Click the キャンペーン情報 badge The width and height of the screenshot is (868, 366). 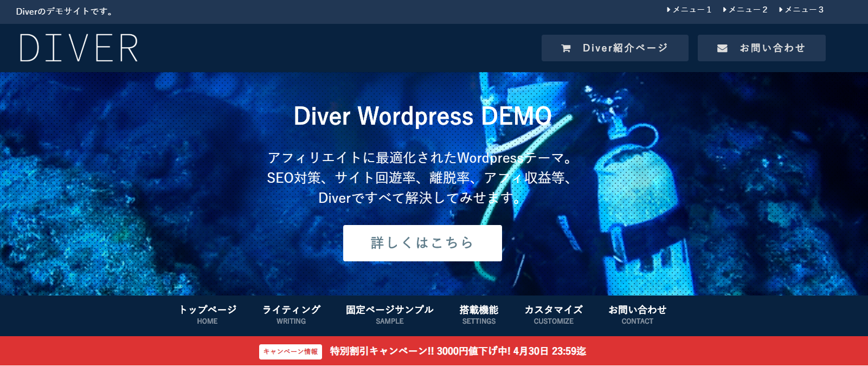tap(291, 351)
